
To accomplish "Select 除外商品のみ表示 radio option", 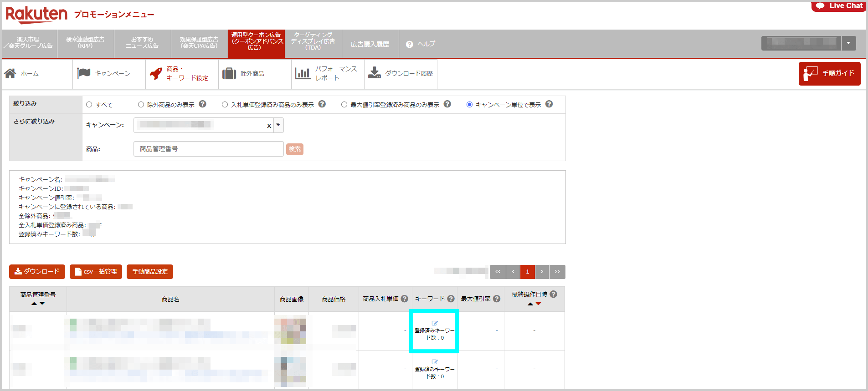I will point(141,105).
